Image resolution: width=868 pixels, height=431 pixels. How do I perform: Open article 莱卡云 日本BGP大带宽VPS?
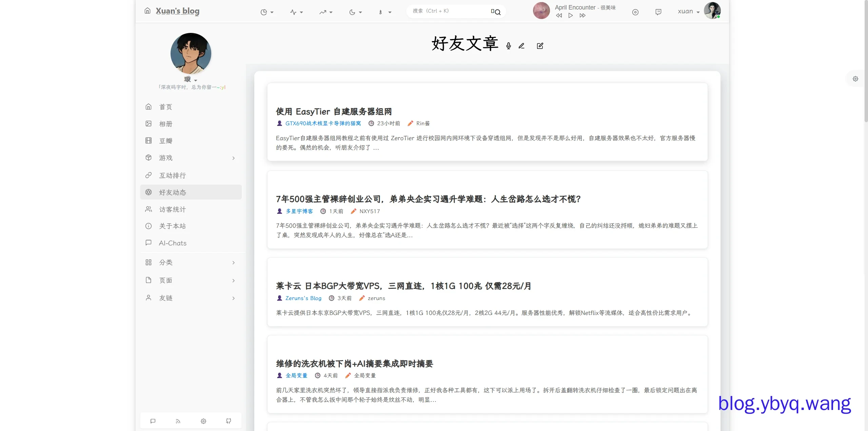pyautogui.click(x=403, y=286)
